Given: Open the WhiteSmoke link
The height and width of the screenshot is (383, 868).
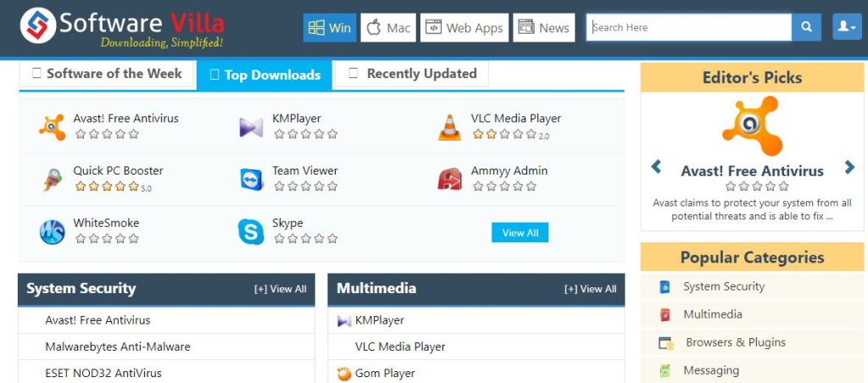Looking at the screenshot, I should (x=106, y=223).
